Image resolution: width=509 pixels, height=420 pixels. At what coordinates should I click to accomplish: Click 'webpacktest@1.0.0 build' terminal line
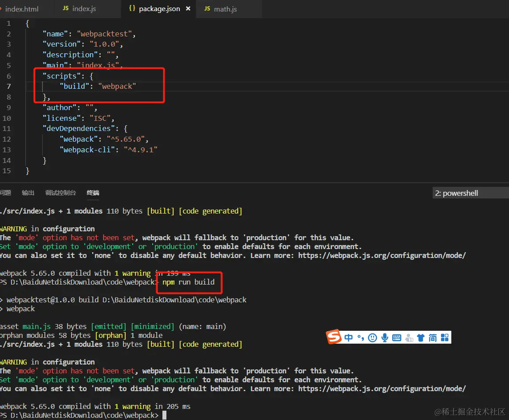click(53, 300)
